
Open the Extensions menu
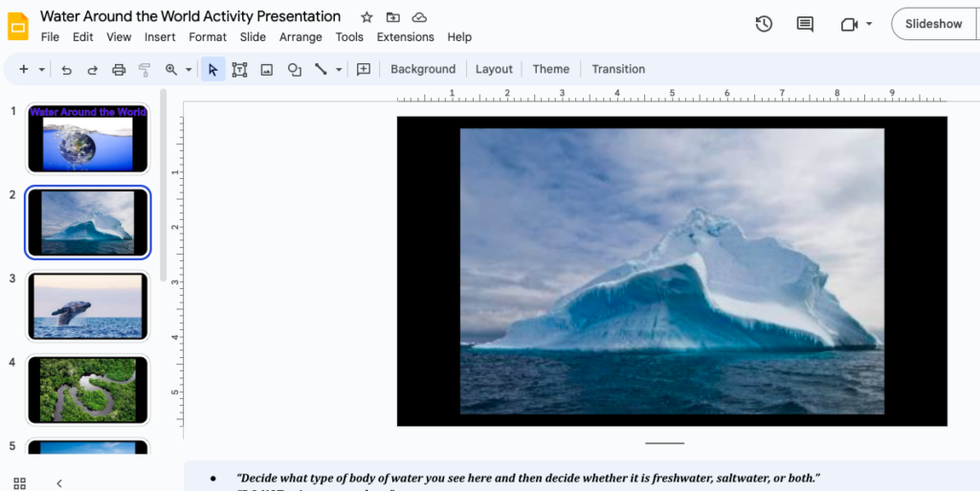(x=405, y=37)
